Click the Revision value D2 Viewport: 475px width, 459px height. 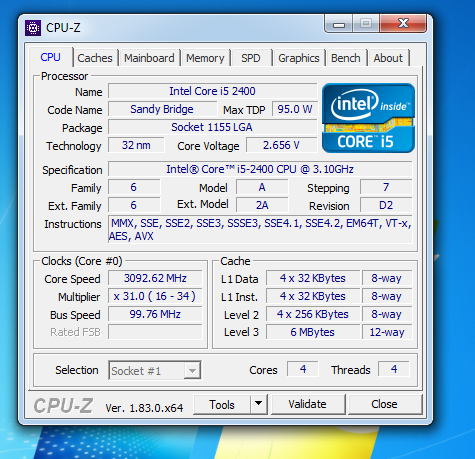coord(386,205)
